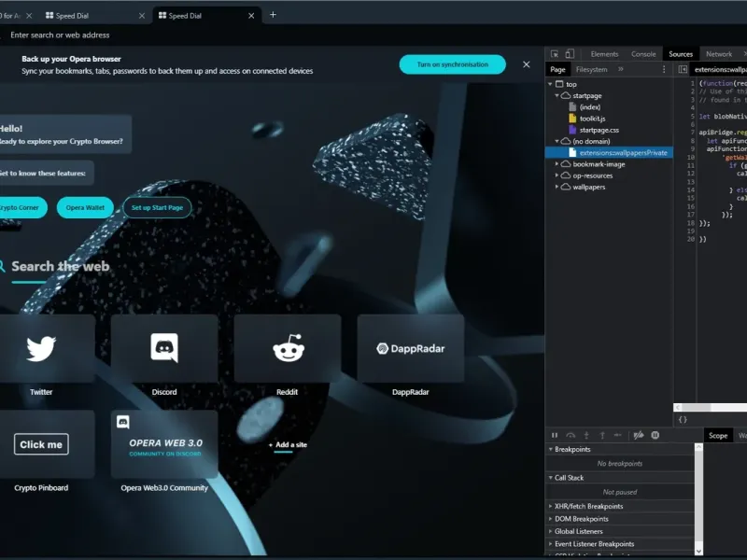The height and width of the screenshot is (560, 747).
Task: Select toolkit.js in the file tree
Action: (x=592, y=119)
